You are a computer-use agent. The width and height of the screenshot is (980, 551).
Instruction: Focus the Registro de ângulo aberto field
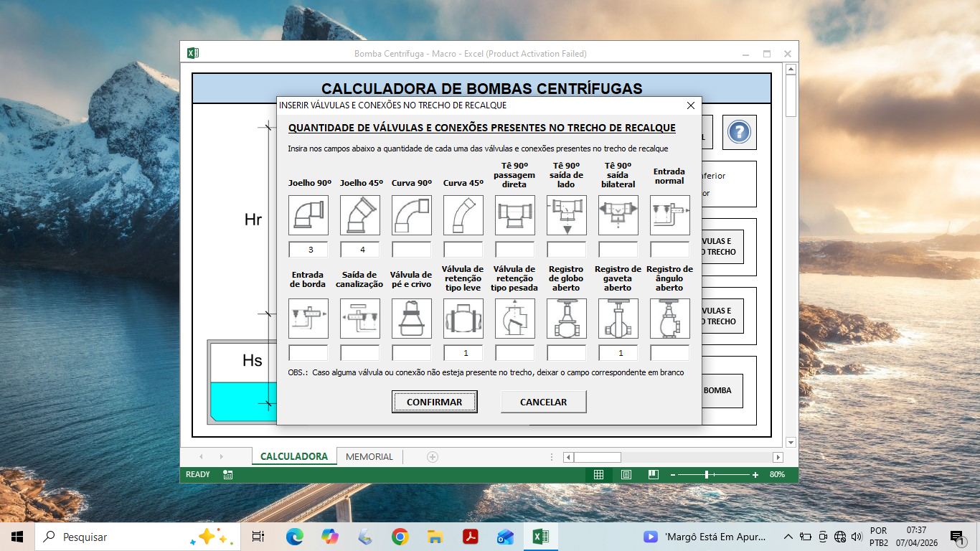tap(670, 353)
